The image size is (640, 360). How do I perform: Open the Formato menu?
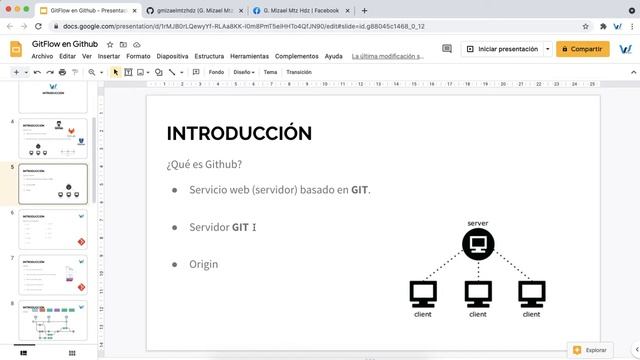click(138, 56)
